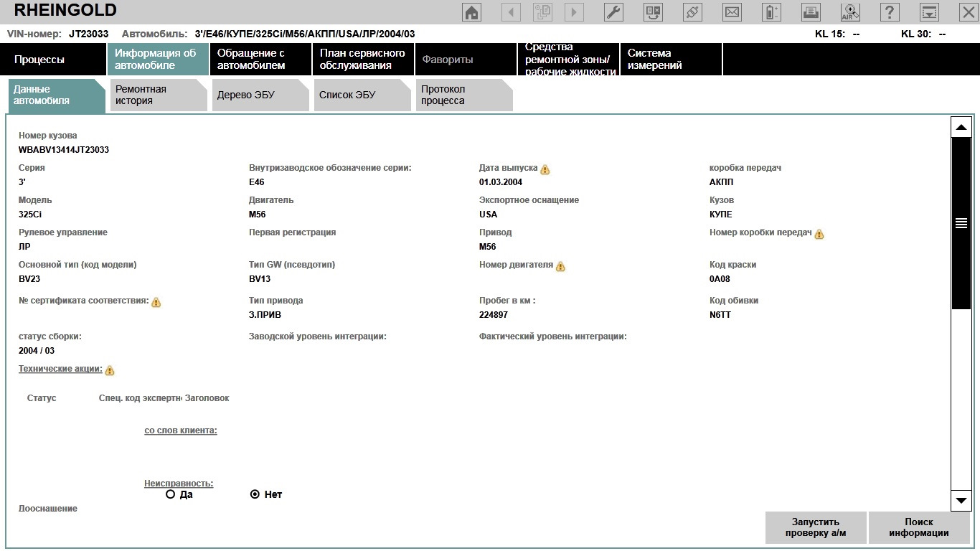Click the release date value 01.03.2004

501,182
